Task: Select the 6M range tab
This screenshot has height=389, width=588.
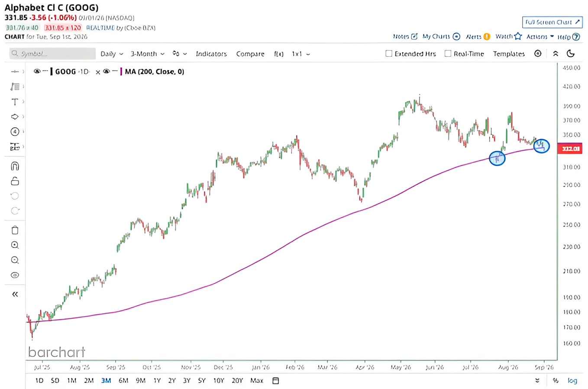Action: 123,381
